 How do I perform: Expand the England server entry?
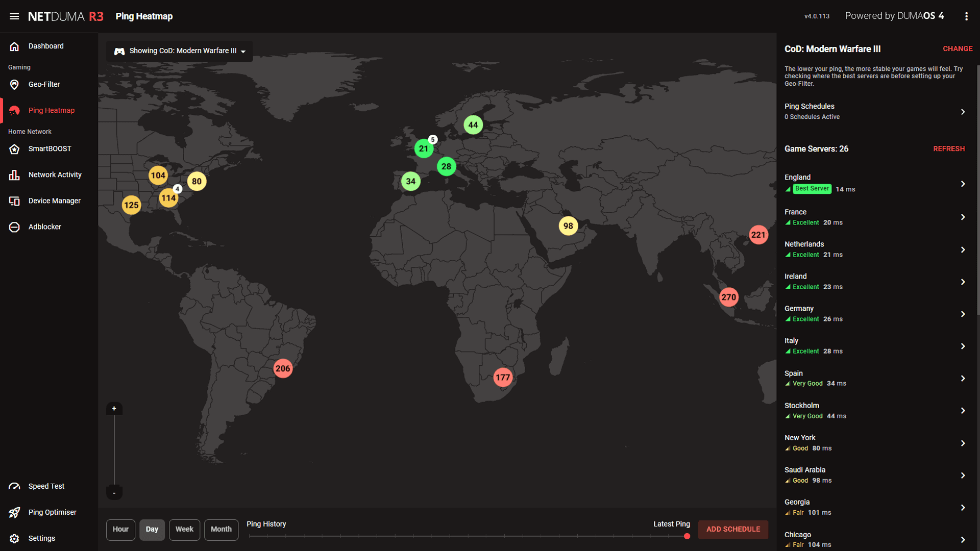click(x=963, y=184)
